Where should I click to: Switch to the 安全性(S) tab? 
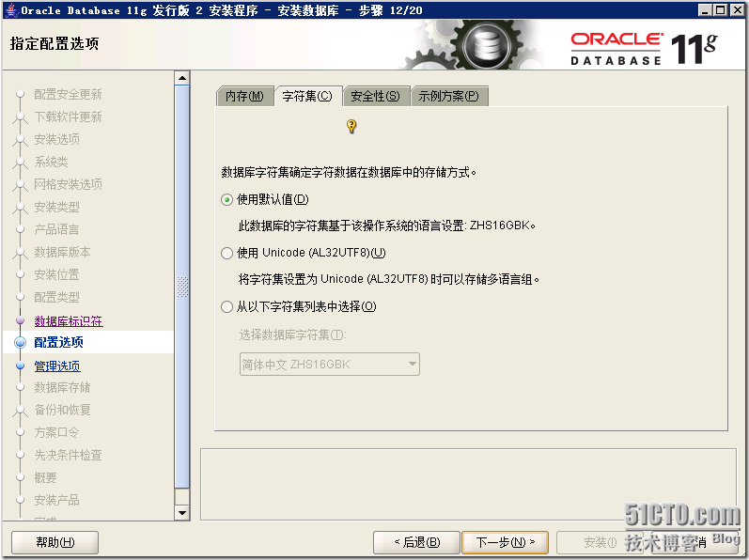(376, 96)
